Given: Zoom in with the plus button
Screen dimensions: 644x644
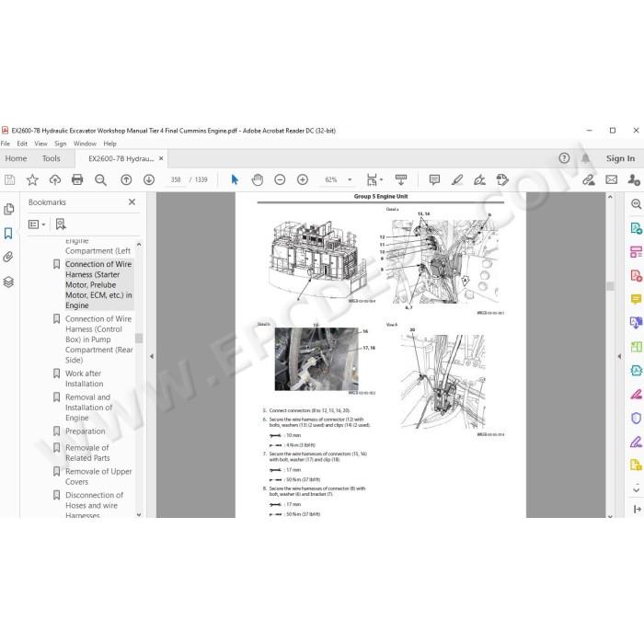Looking at the screenshot, I should [x=303, y=179].
